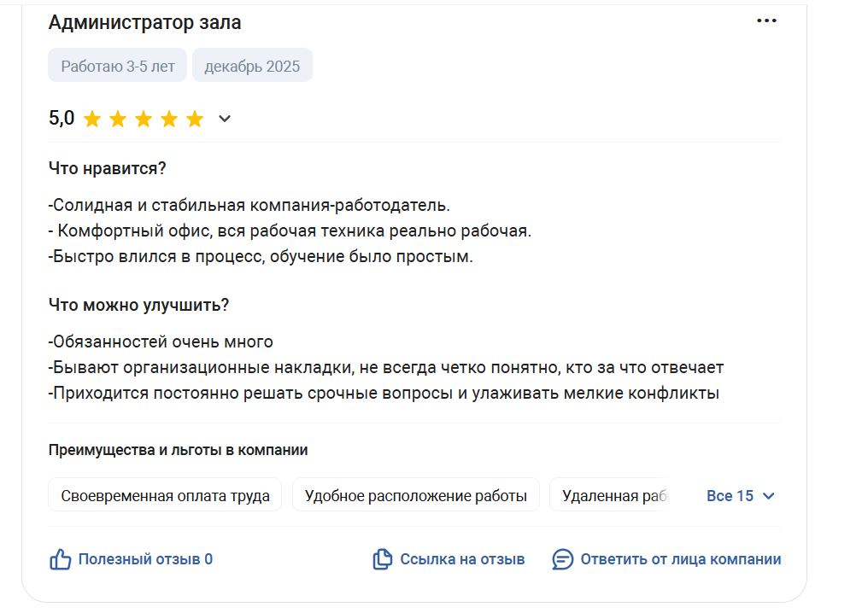Click the chevron next to 'Все 15'
The width and height of the screenshot is (868, 613).
(768, 496)
